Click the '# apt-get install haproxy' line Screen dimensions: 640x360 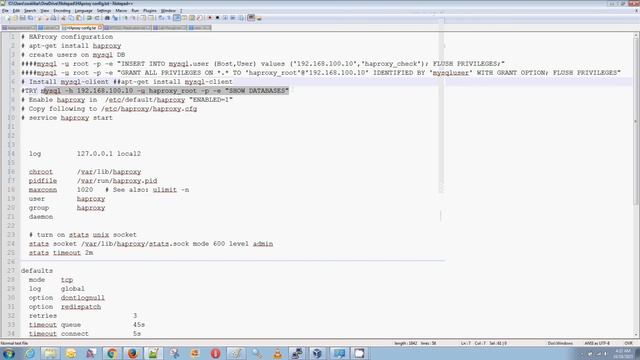click(x=71, y=46)
